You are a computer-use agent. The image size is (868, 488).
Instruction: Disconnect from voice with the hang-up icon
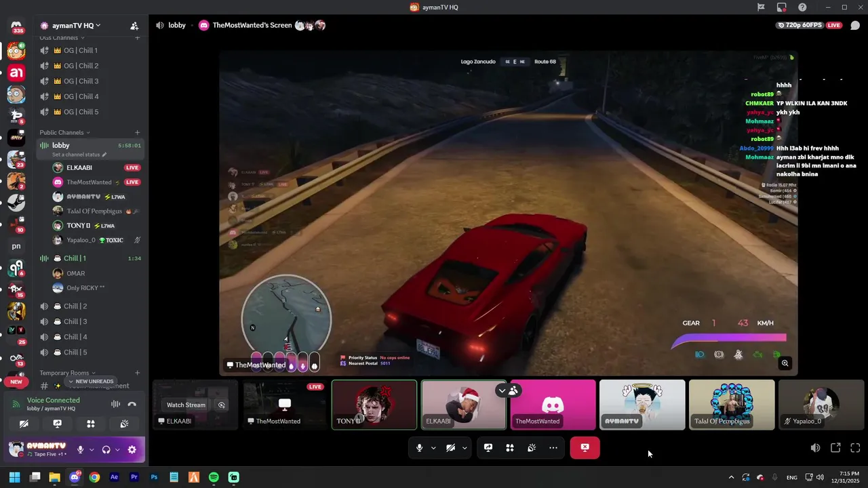132,404
